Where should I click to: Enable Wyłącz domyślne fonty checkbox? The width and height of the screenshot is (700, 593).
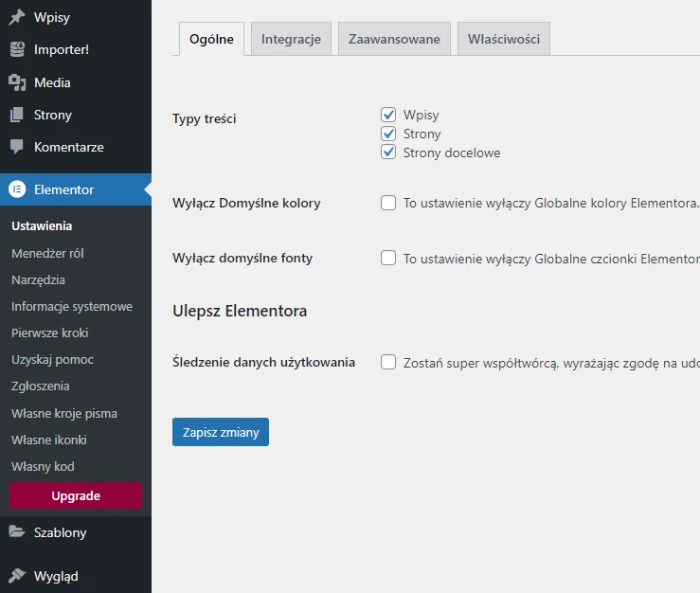pos(388,258)
